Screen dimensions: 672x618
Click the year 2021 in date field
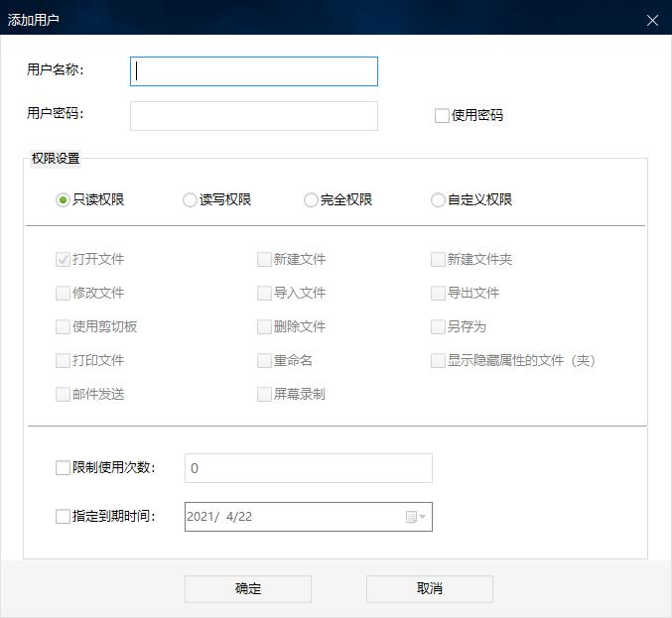click(x=201, y=517)
